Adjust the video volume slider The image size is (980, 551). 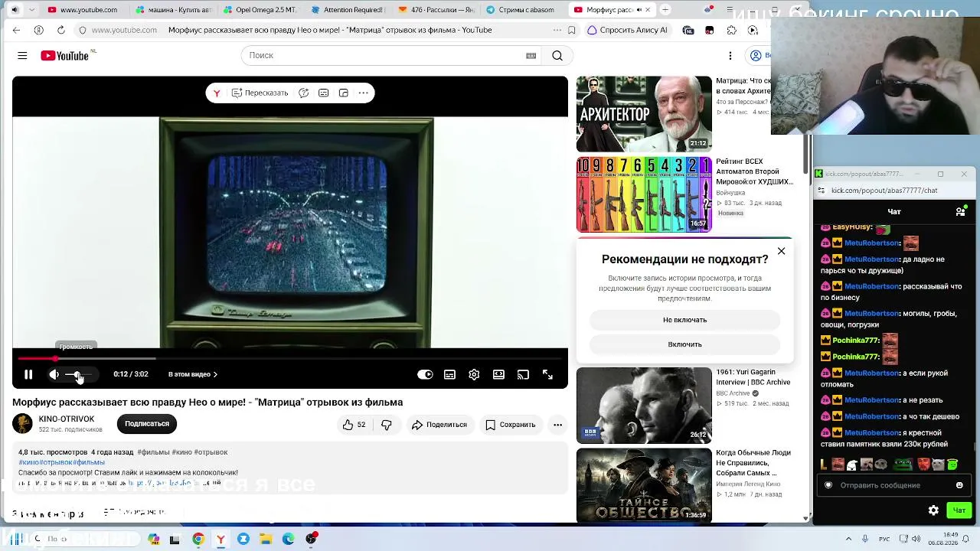78,374
